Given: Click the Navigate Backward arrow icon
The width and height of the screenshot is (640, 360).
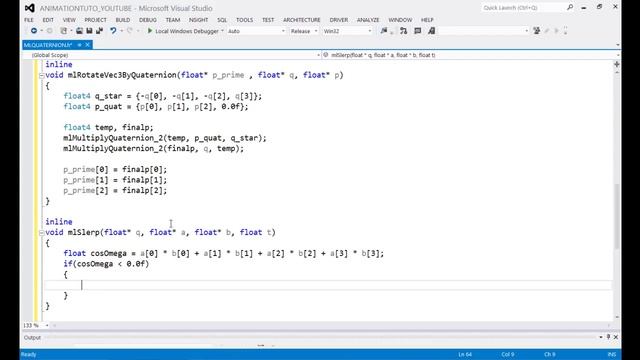Looking at the screenshot, I should [x=34, y=31].
